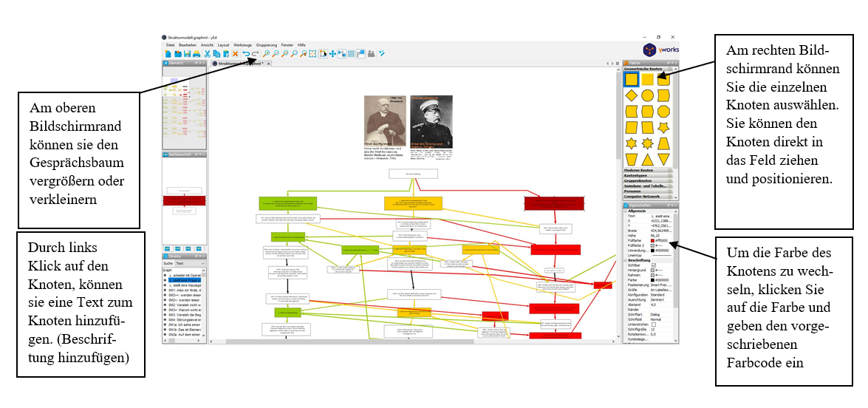Click the Fit content toolbar icon
The image size is (868, 408).
pyautogui.click(x=312, y=54)
